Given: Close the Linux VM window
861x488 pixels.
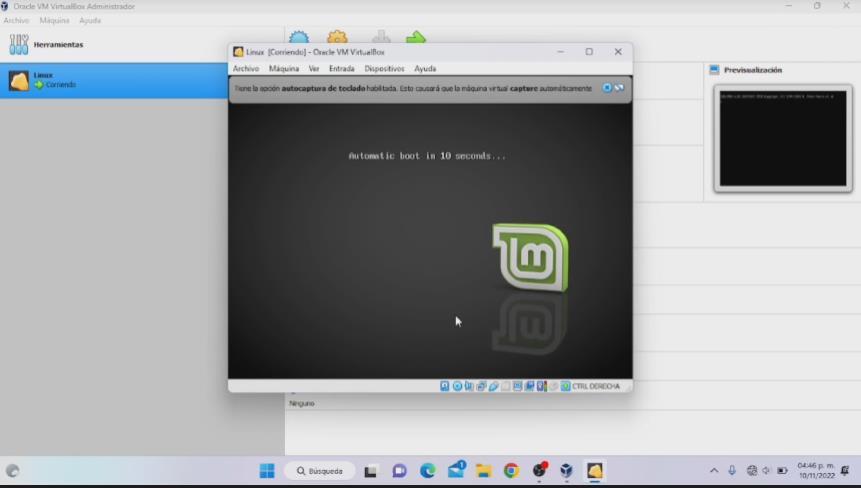Looking at the screenshot, I should click(x=618, y=52).
